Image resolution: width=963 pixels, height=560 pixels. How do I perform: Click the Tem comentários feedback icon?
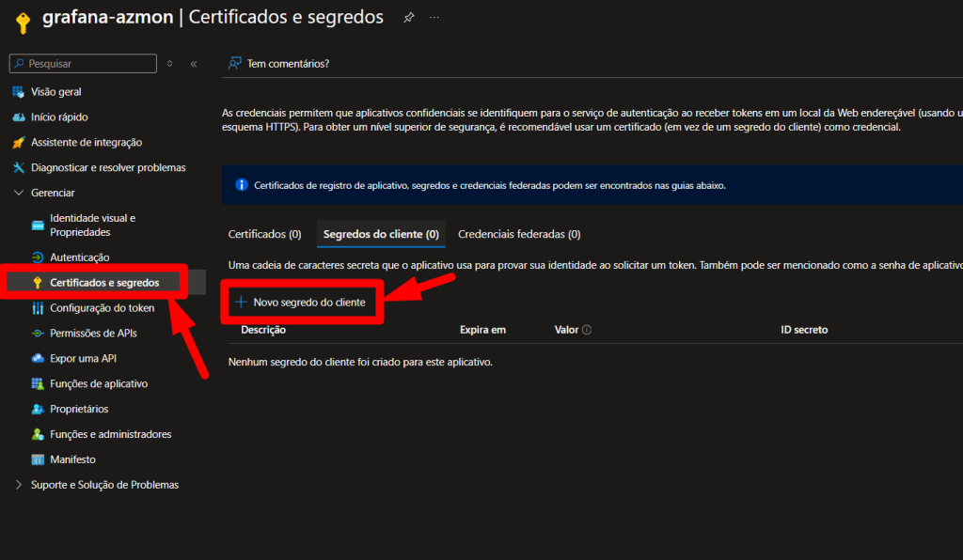pyautogui.click(x=235, y=64)
